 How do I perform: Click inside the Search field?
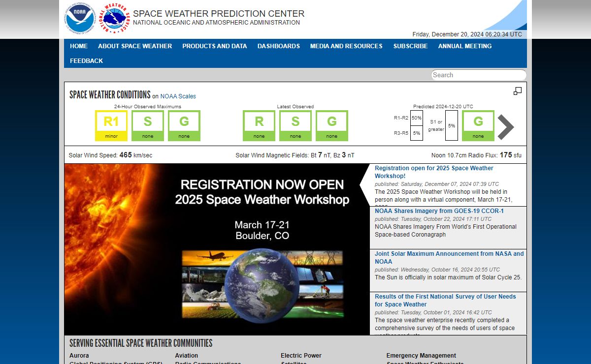tap(478, 75)
